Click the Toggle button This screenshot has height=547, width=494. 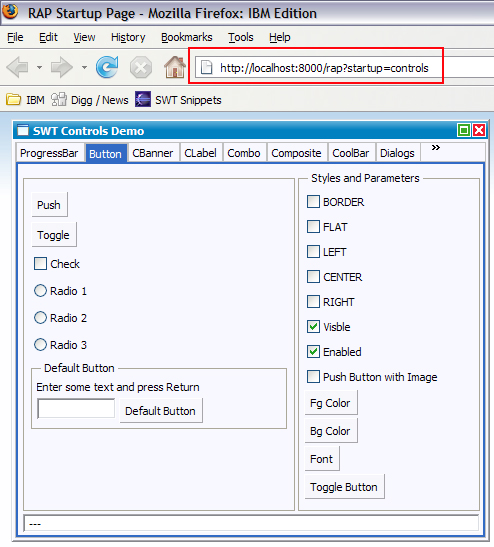[54, 235]
